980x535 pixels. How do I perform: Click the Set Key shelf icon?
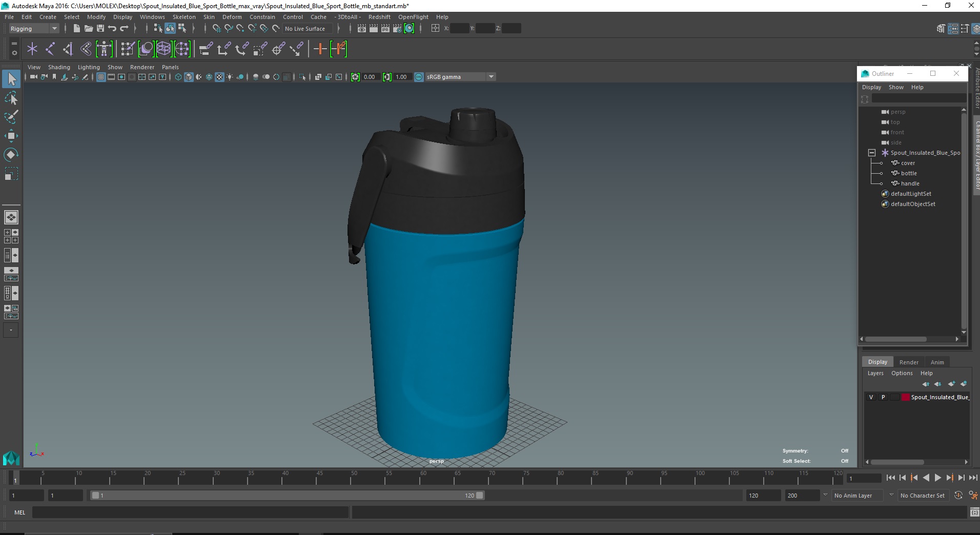pyautogui.click(x=320, y=49)
